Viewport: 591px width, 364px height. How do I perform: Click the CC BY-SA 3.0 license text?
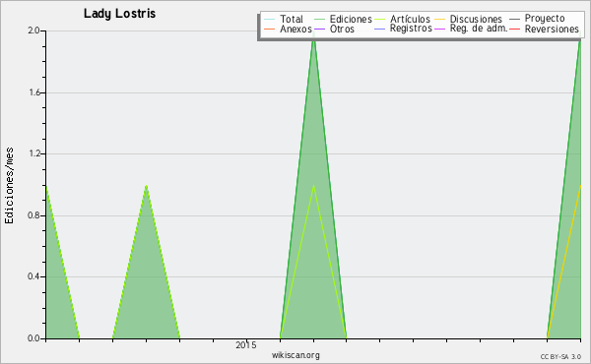click(560, 357)
